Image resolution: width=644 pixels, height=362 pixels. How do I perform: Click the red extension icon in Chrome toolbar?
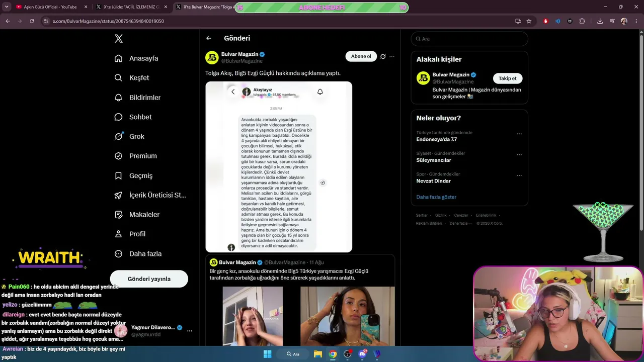[x=546, y=21]
